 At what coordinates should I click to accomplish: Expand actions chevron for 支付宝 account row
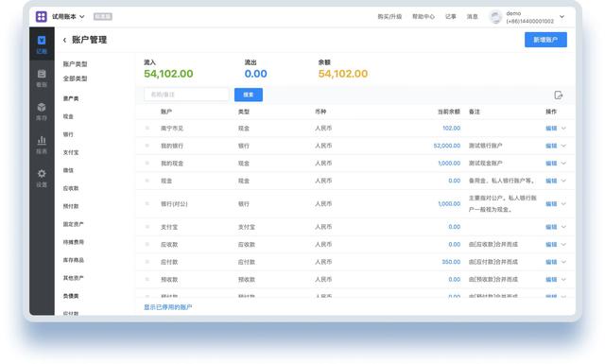pos(563,227)
